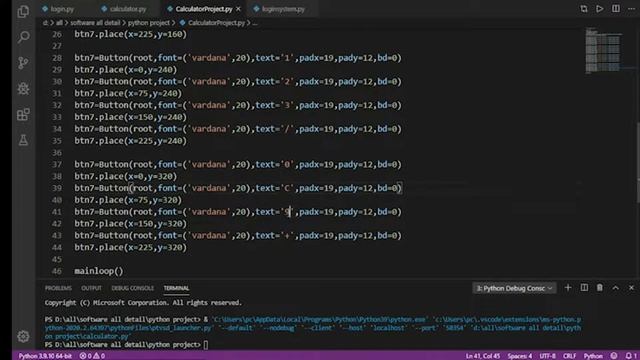Click text='/' on line 34
The height and width of the screenshot is (360, 640).
click(x=274, y=129)
